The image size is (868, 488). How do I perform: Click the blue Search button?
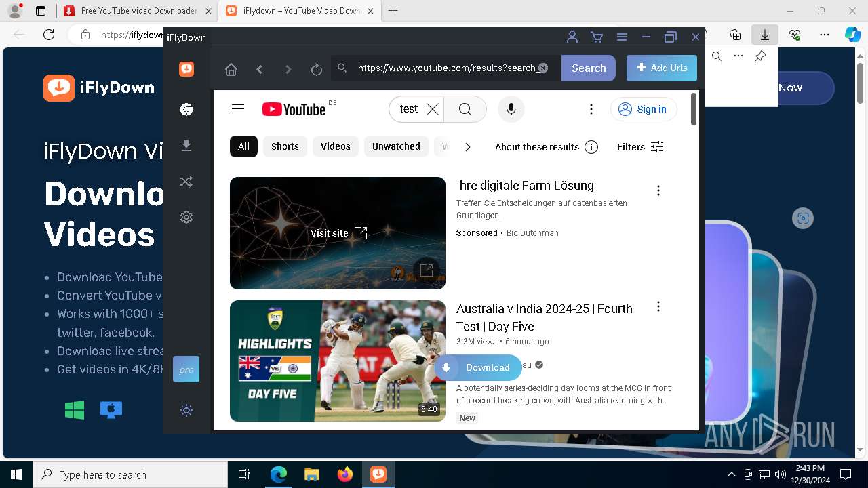point(589,68)
